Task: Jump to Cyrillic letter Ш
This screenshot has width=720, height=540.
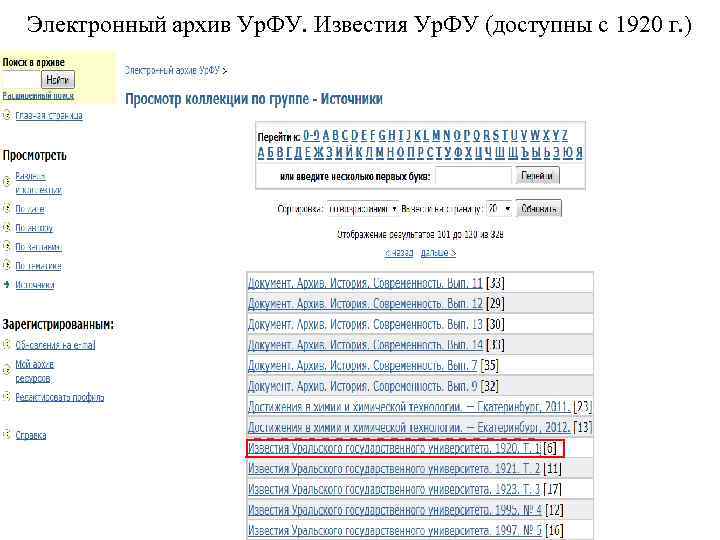Action: coord(501,152)
